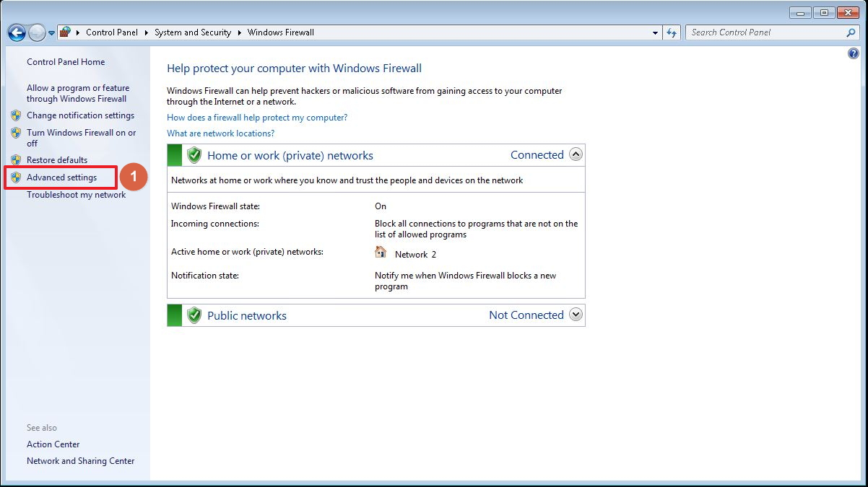Open Allow a program or feature link
Viewport: 868px width, 487px height.
[78, 94]
